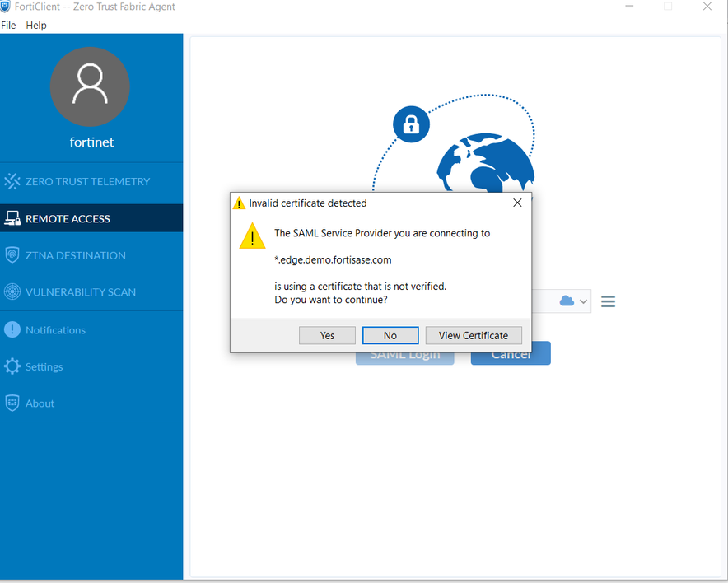
Task: Expand the VPN connection dropdown arrow
Action: tap(584, 301)
